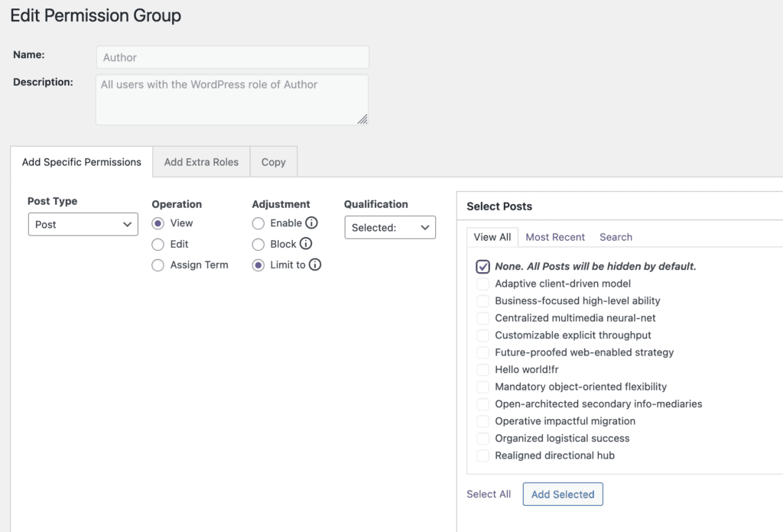Viewport: 783px width, 532px height.
Task: Select the Enable adjustment option
Action: pyautogui.click(x=258, y=223)
